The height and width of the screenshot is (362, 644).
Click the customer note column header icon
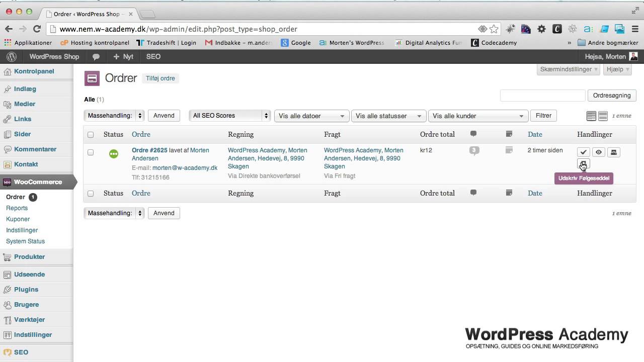(509, 134)
